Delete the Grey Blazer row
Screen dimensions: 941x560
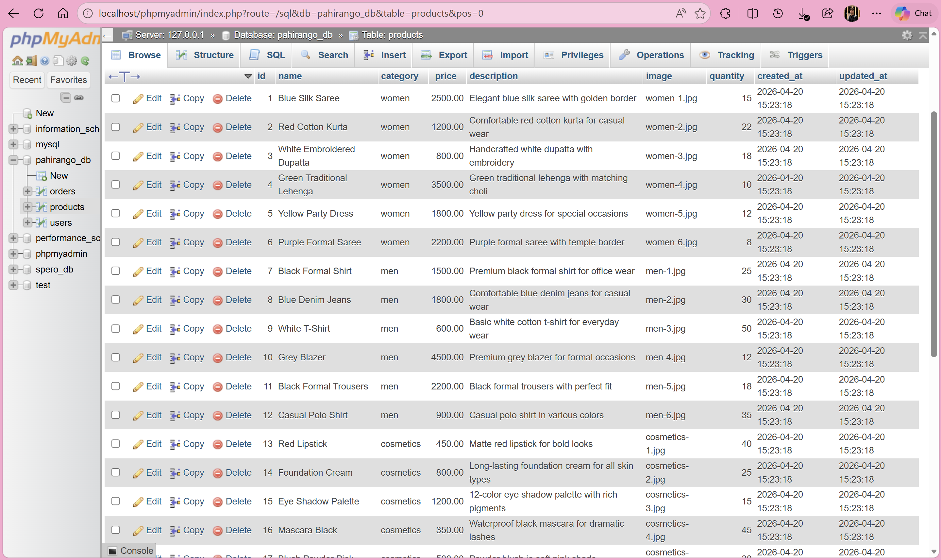[239, 357]
